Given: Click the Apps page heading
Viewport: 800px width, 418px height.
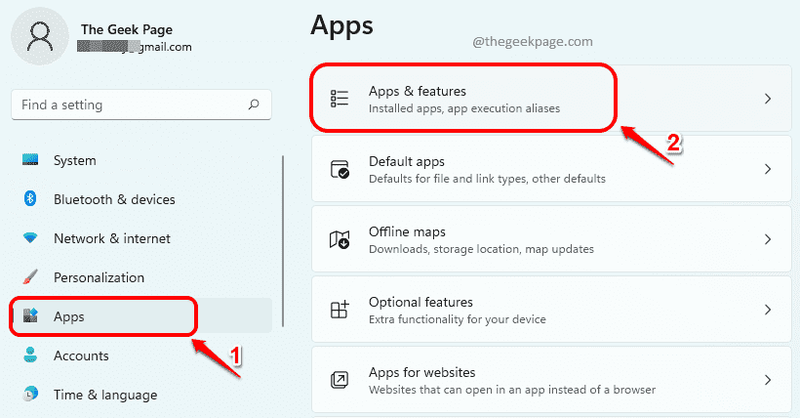Looking at the screenshot, I should pyautogui.click(x=342, y=26).
